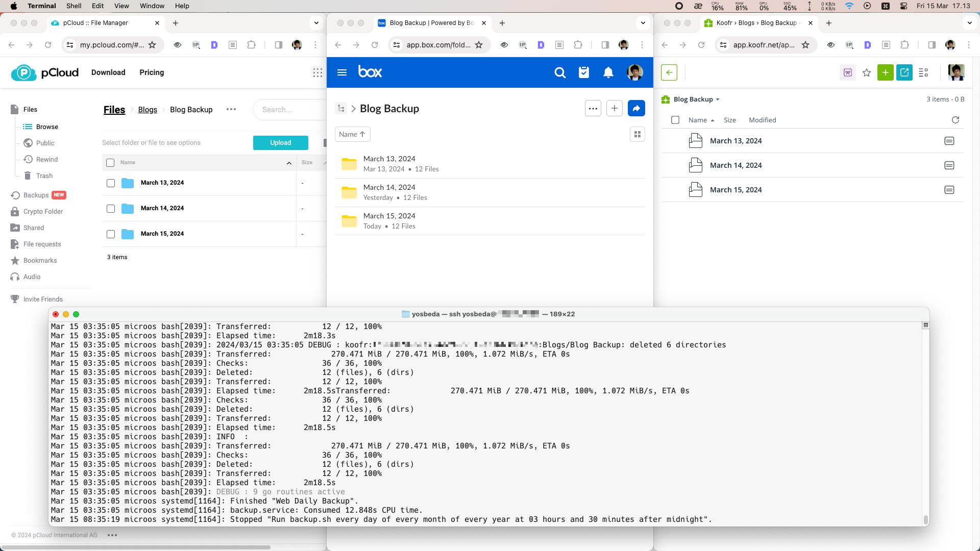Image resolution: width=980 pixels, height=551 pixels.
Task: Open the search tool in Box
Action: pos(560,72)
